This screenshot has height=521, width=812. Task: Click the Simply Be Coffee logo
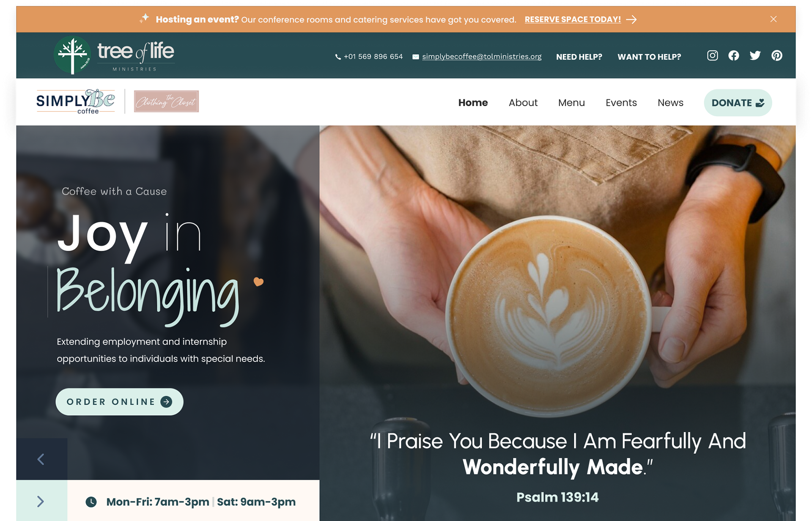(x=75, y=101)
